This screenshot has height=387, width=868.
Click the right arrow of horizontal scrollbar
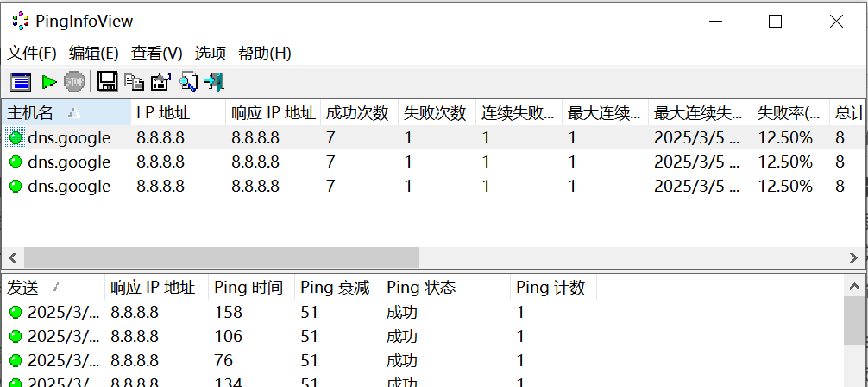click(x=853, y=257)
